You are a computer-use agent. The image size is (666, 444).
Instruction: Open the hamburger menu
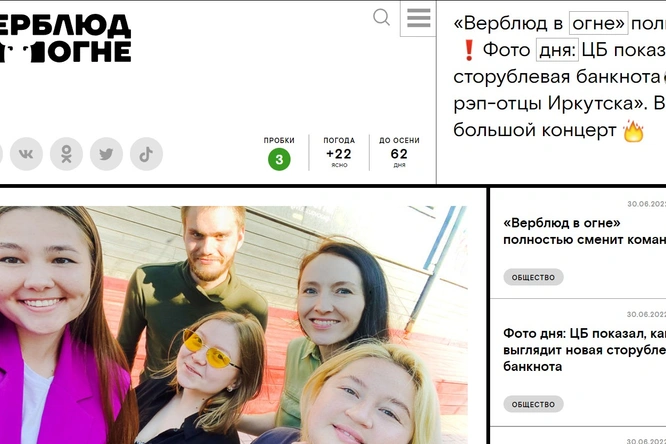[418, 18]
